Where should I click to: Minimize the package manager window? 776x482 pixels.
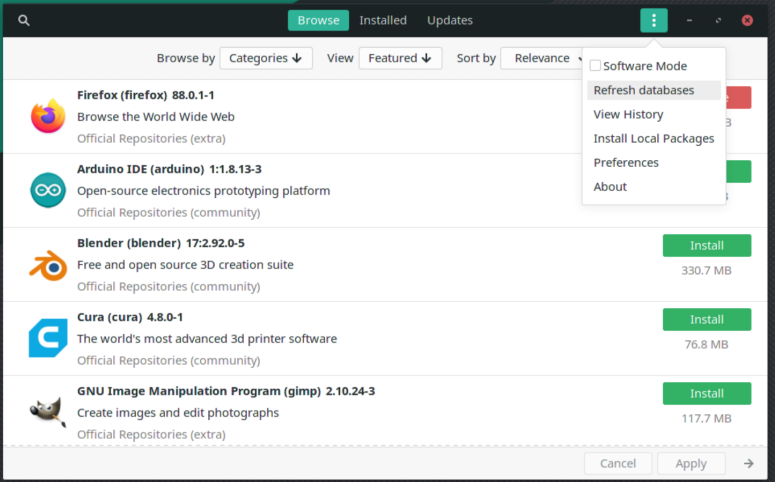pos(689,20)
